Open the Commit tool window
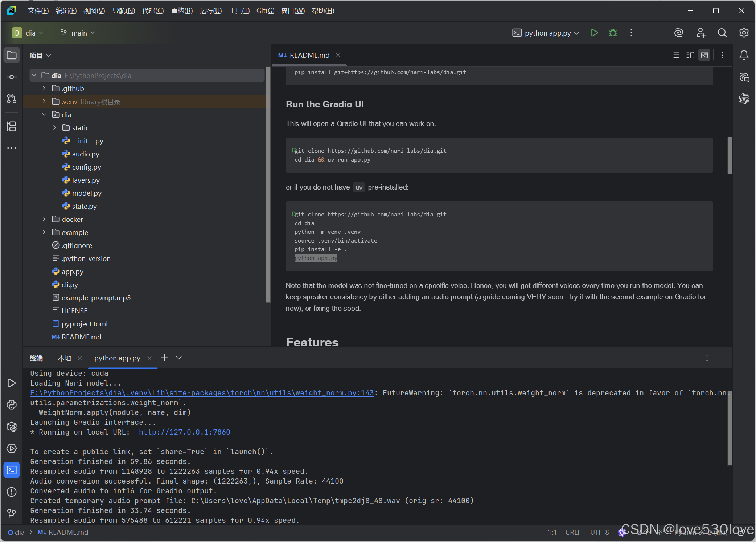This screenshot has height=542, width=756. click(12, 77)
